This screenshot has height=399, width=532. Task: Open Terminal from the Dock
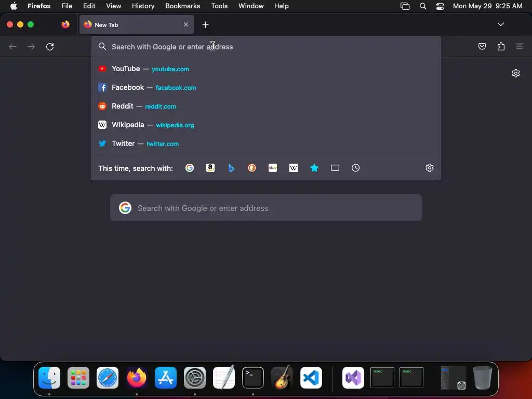(x=253, y=378)
